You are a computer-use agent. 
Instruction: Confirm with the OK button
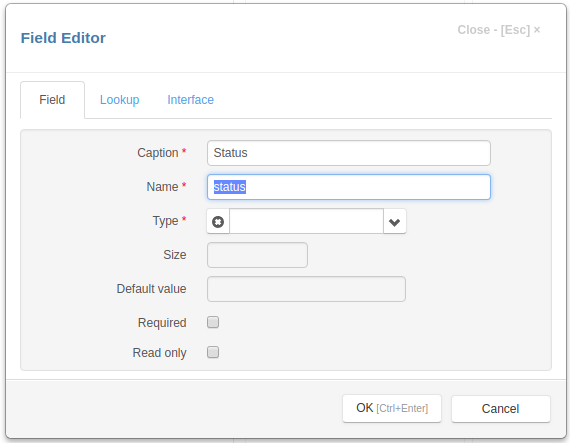[x=392, y=408]
